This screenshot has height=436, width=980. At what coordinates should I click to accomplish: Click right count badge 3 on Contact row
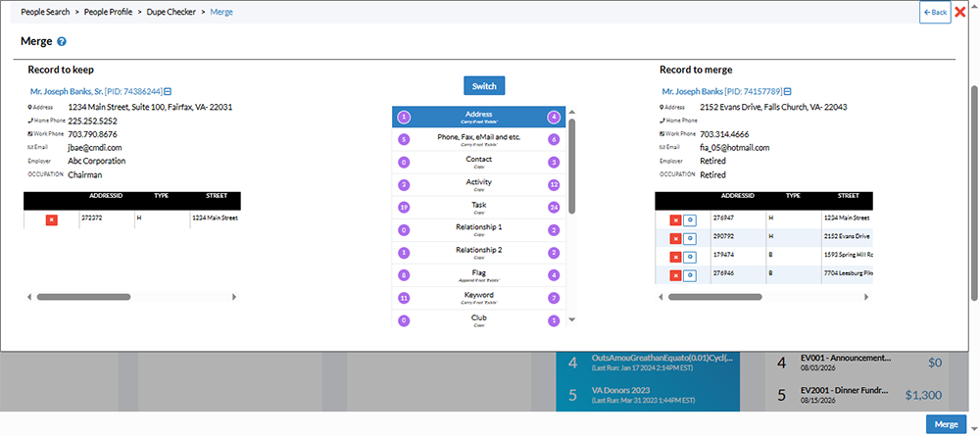coord(553,163)
